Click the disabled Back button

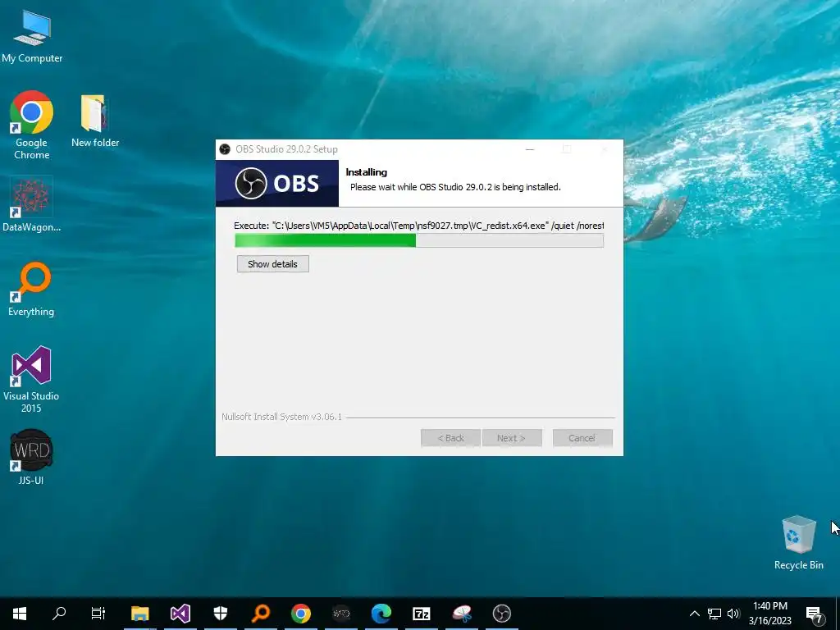(450, 438)
